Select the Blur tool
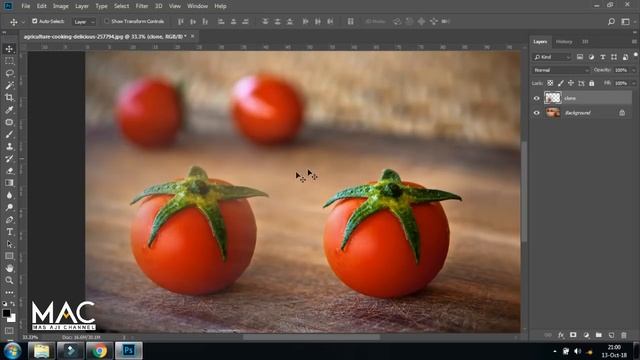The height and width of the screenshot is (360, 640). [9, 195]
